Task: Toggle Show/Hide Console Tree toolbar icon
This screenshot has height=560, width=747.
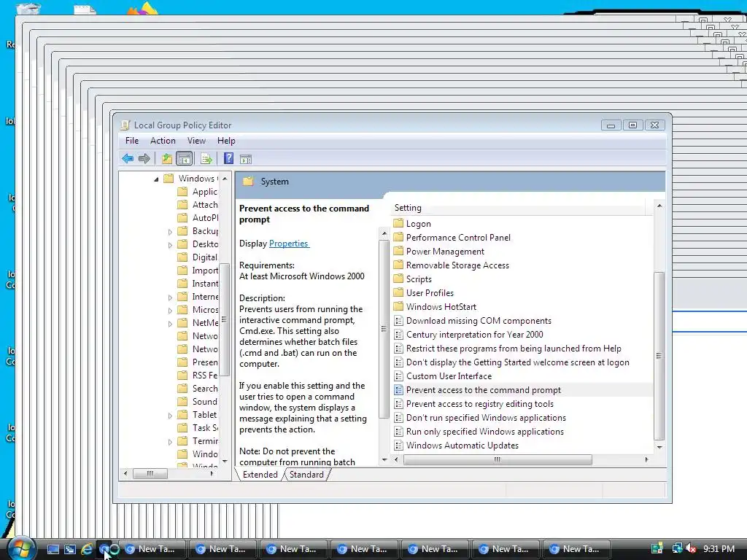Action: click(x=184, y=158)
